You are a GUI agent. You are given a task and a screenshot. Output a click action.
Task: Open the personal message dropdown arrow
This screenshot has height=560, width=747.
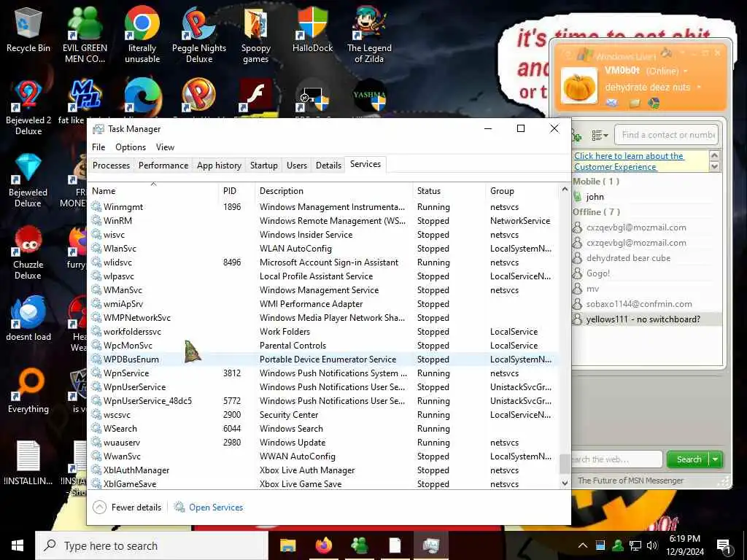(x=699, y=87)
